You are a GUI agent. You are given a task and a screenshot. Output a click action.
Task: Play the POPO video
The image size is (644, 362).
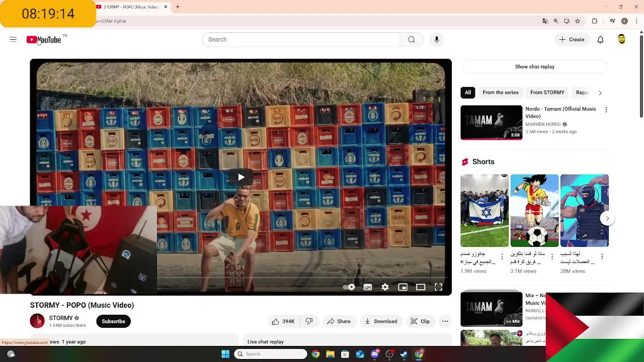(x=241, y=177)
